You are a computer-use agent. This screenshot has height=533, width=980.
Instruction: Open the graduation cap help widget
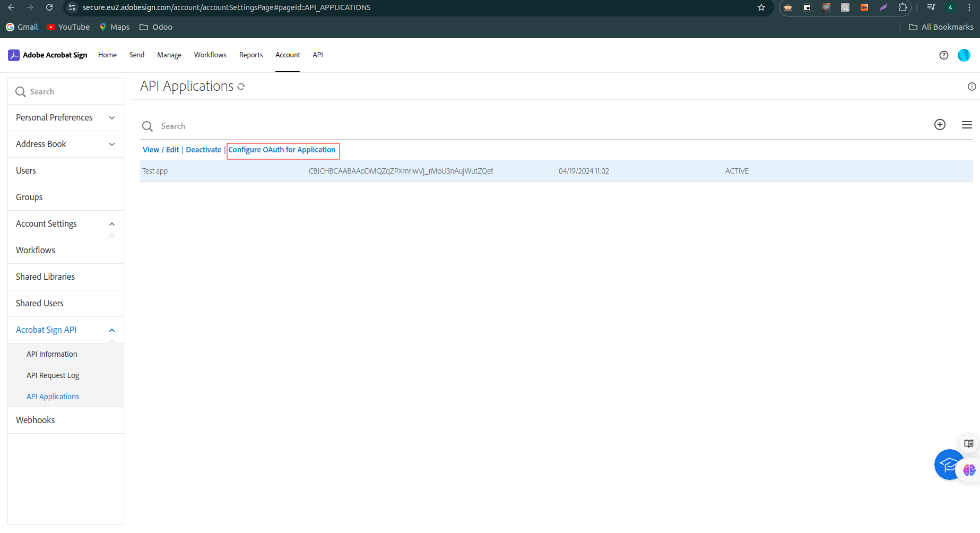949,465
